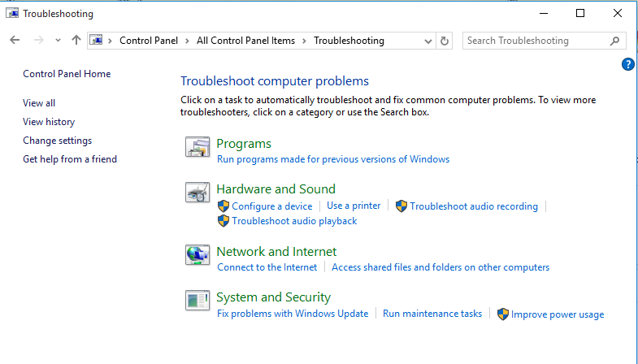The image size is (638, 364).
Task: Click Fix problems with Windows Update
Action: pyautogui.click(x=293, y=314)
